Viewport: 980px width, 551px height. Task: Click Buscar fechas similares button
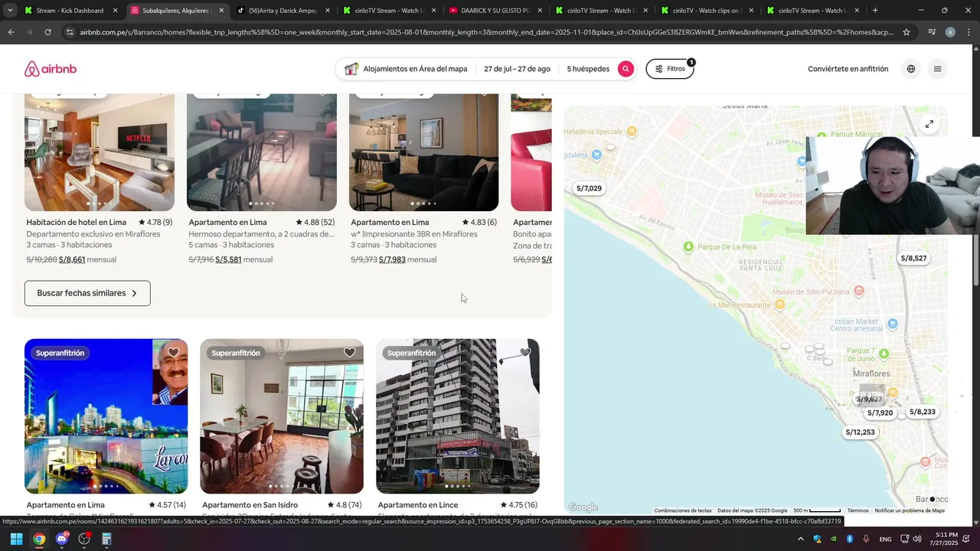point(87,293)
